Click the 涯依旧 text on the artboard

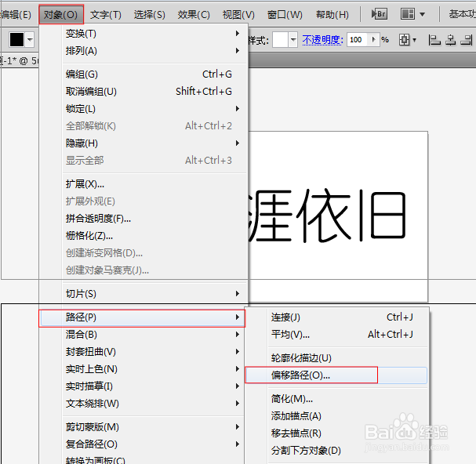(327, 216)
